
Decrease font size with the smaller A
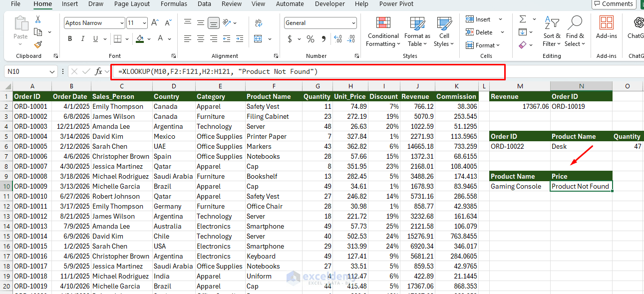point(167,23)
